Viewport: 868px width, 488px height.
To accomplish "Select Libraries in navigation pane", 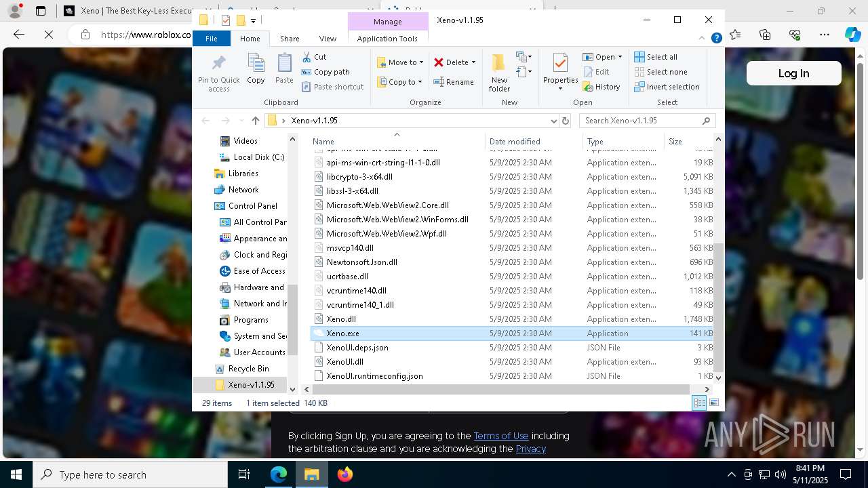I will [243, 174].
